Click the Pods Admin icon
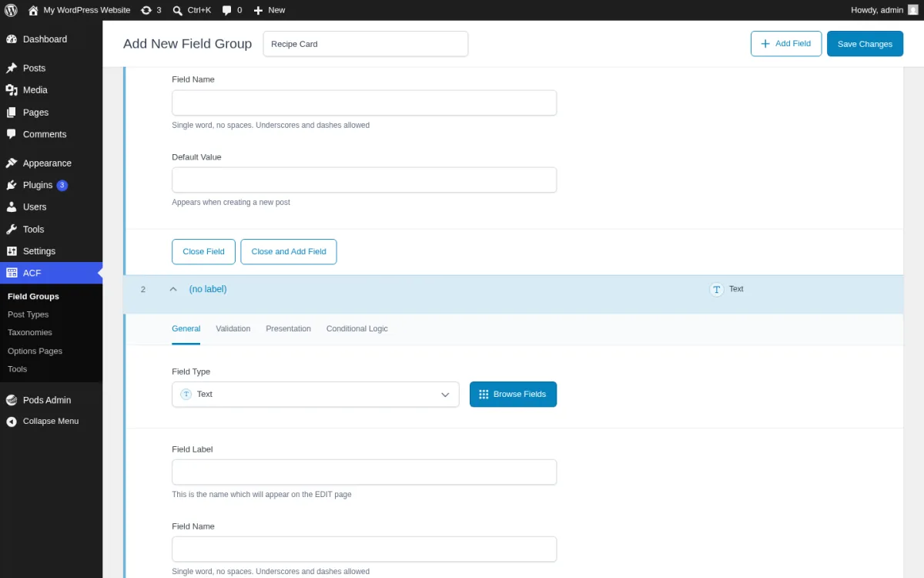 point(12,400)
